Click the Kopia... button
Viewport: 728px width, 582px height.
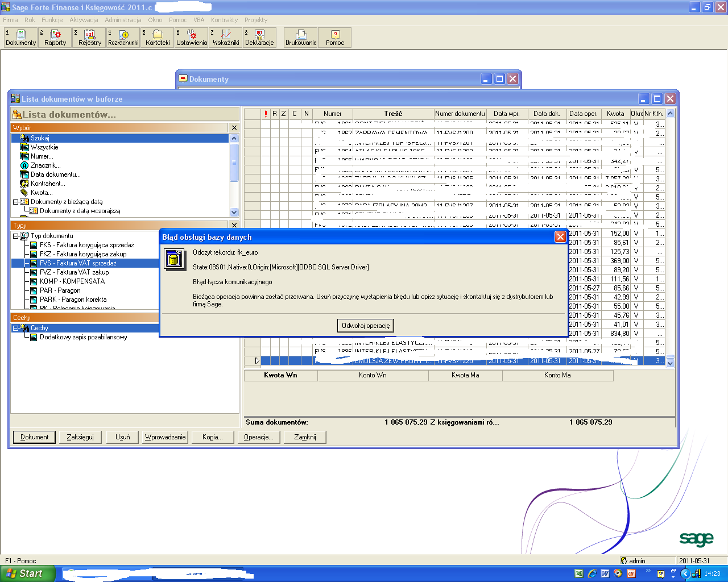pyautogui.click(x=212, y=437)
